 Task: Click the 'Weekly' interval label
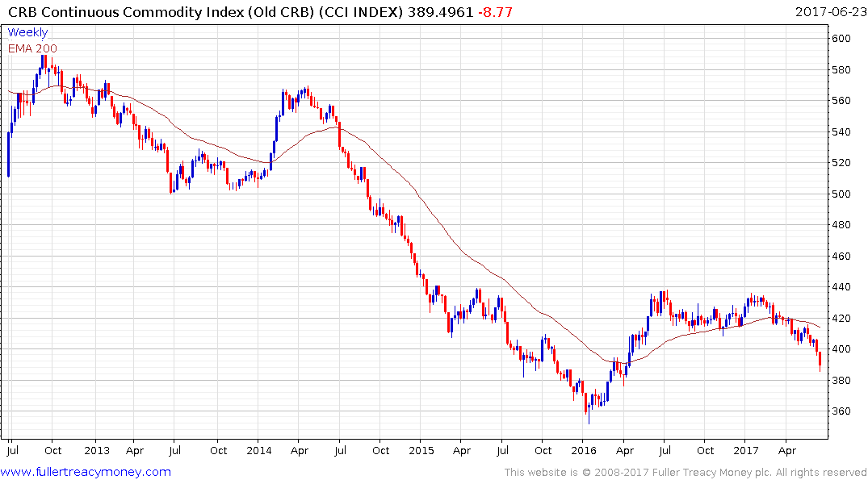27,32
